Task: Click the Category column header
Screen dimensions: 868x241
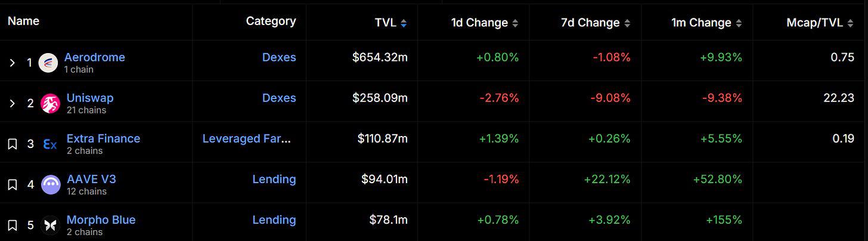Action: pos(271,21)
